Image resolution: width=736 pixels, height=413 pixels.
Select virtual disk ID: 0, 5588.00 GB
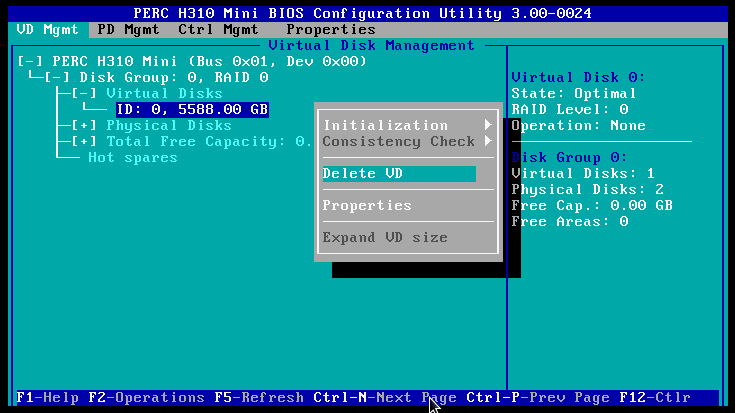[x=190, y=109]
